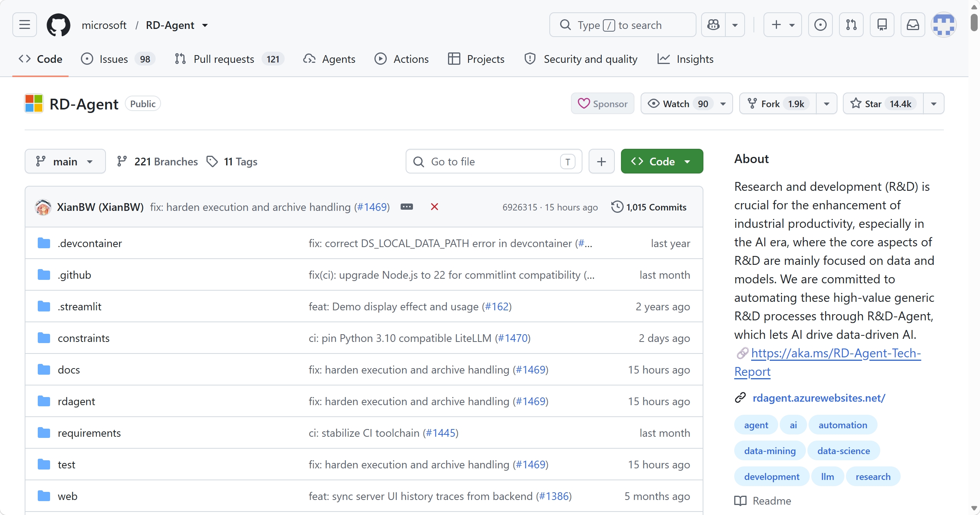
Task: Click the page vertical scrollbar thumb
Action: click(x=974, y=22)
